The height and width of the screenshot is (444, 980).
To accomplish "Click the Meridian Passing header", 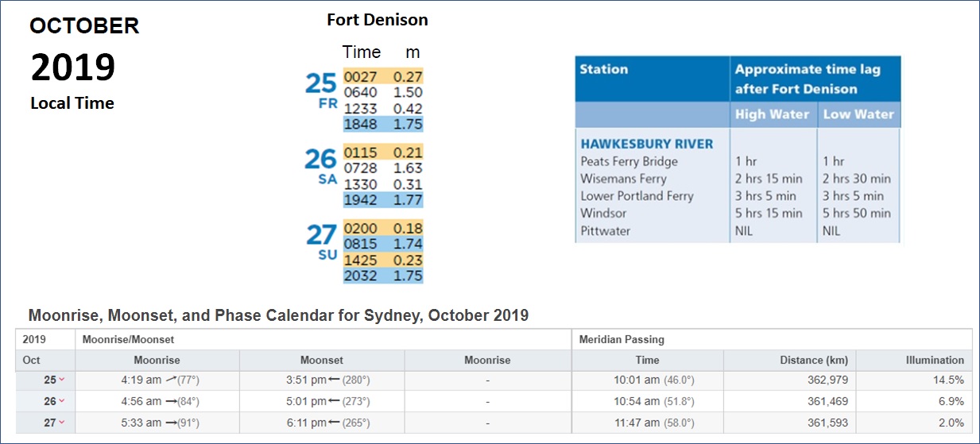I will click(x=622, y=339).
